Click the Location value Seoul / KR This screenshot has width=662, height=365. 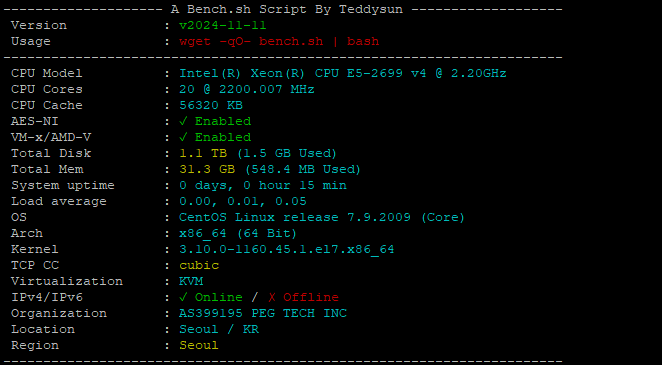tap(219, 330)
